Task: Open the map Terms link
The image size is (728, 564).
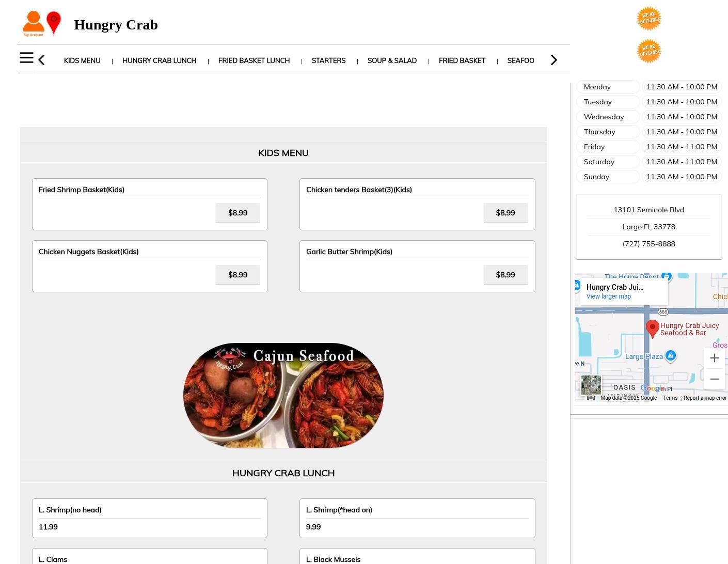Action: point(670,398)
